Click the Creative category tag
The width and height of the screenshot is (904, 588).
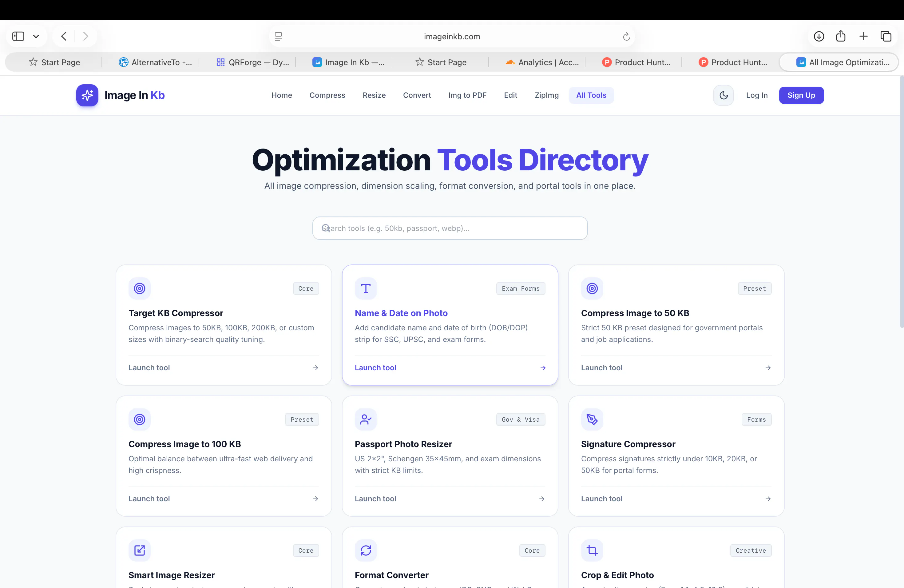[751, 551]
